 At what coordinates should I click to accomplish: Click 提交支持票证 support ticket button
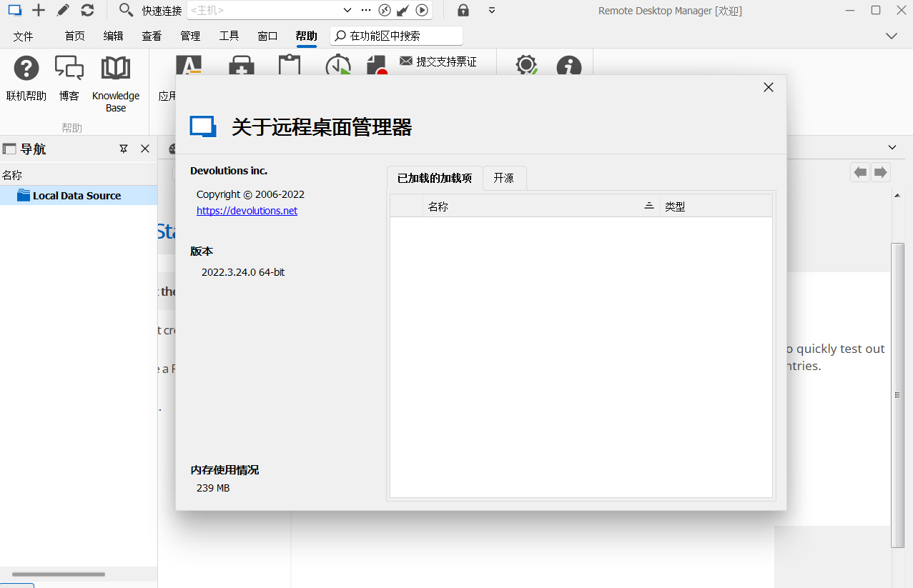click(438, 61)
